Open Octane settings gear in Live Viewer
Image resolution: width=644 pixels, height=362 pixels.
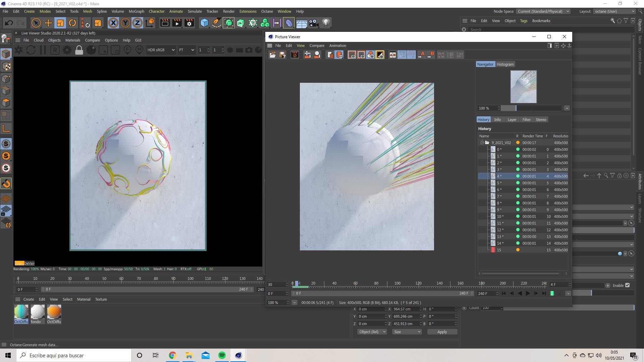[67, 50]
